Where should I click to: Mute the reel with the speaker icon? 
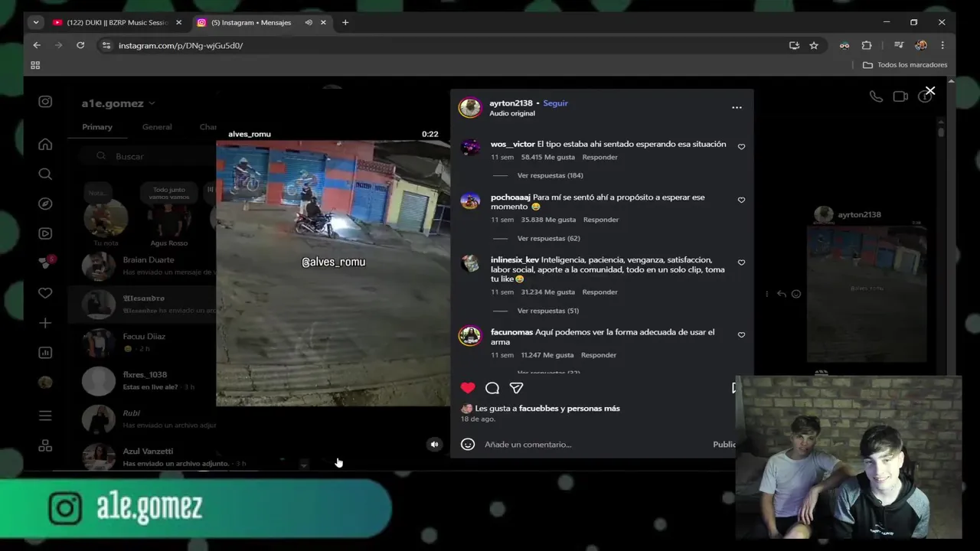point(434,445)
